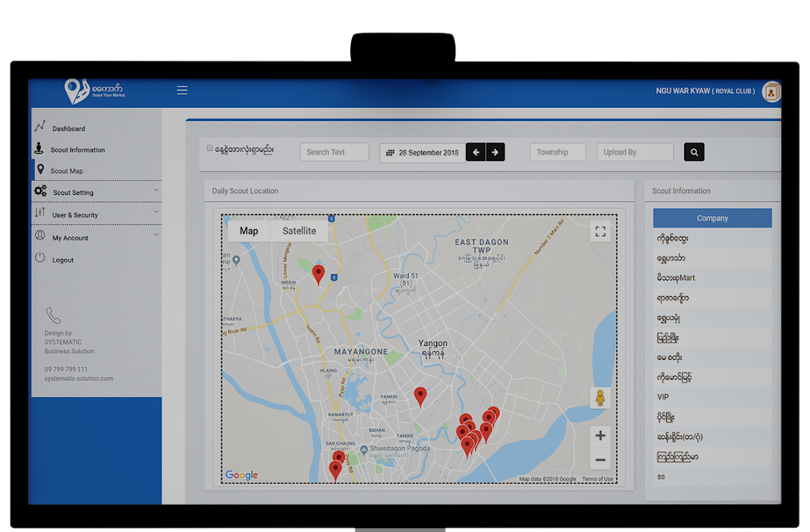Click the phone handset icon in sidebar
This screenshot has height=532, width=810.
53,315
